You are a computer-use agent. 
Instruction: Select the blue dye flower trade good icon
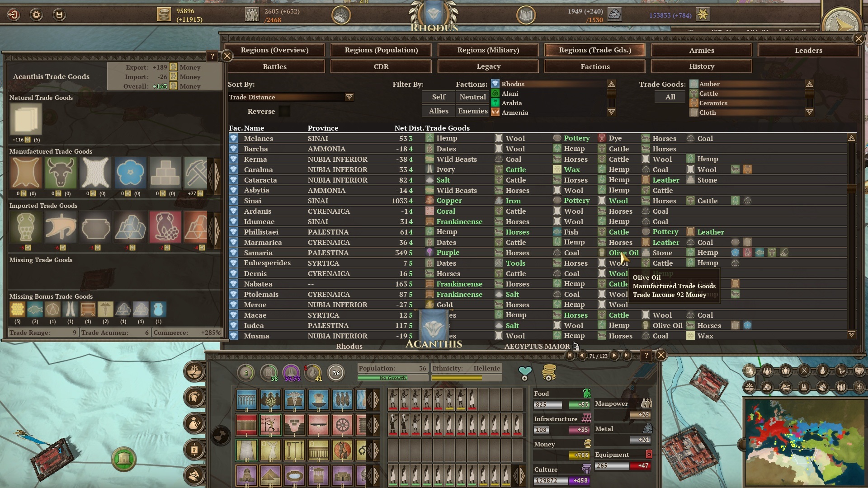130,172
